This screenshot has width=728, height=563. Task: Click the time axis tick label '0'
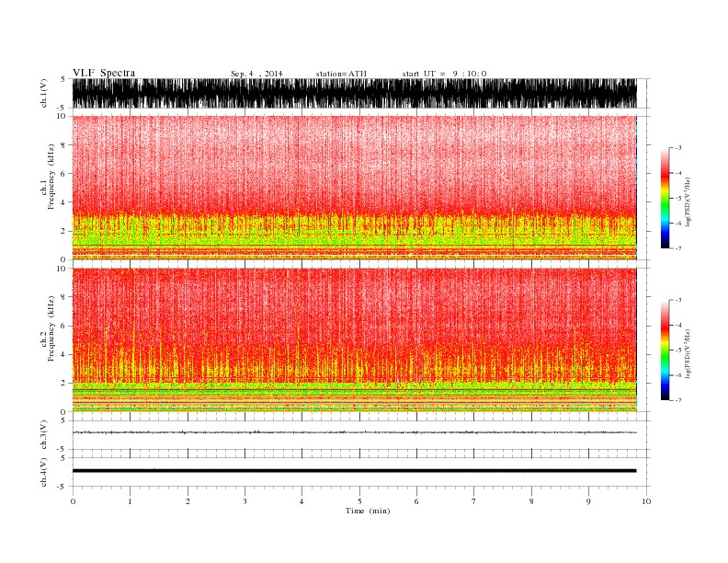[x=73, y=501]
